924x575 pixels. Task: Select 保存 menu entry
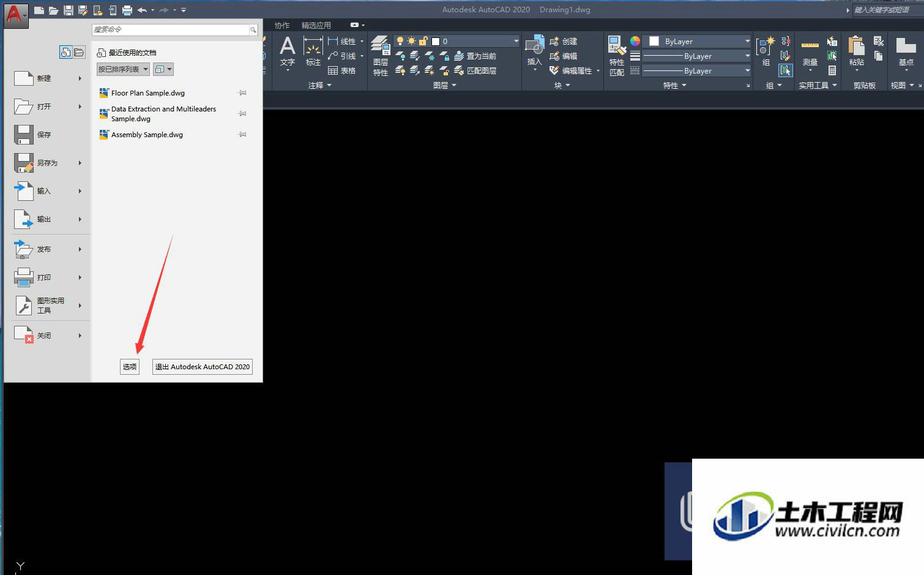point(48,135)
